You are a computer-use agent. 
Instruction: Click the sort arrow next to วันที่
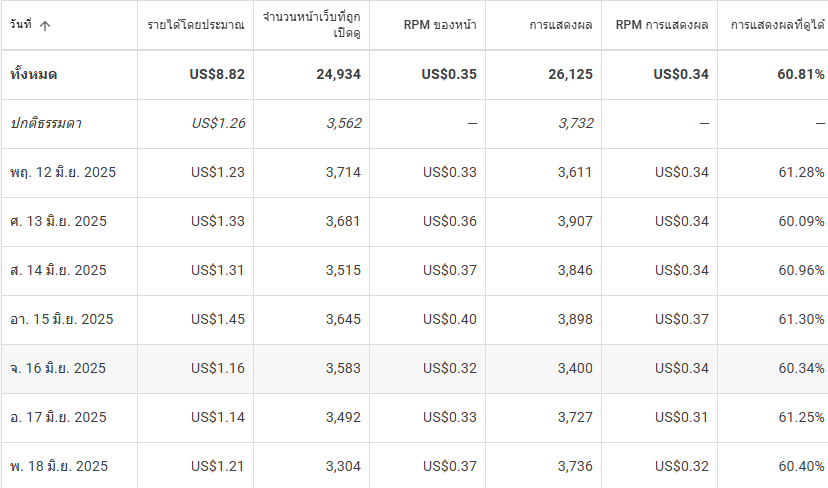coord(45,25)
